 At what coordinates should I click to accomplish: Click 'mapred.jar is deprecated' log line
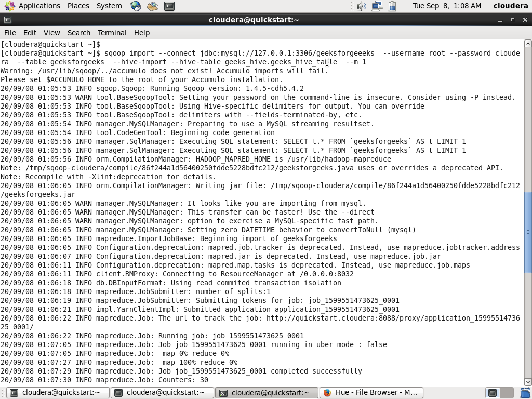(x=220, y=257)
